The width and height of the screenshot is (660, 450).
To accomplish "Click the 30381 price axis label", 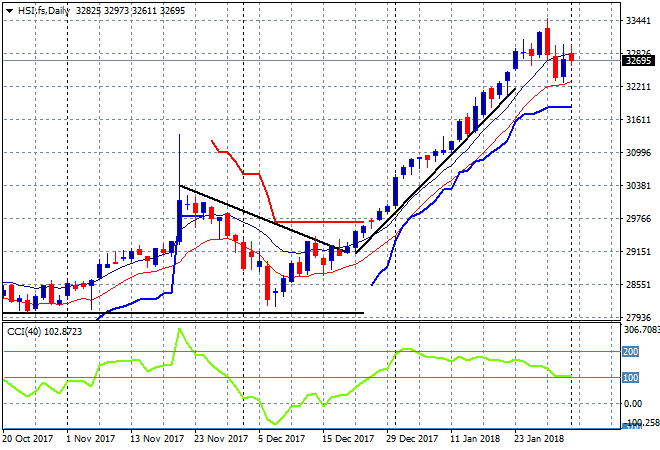I will [638, 186].
